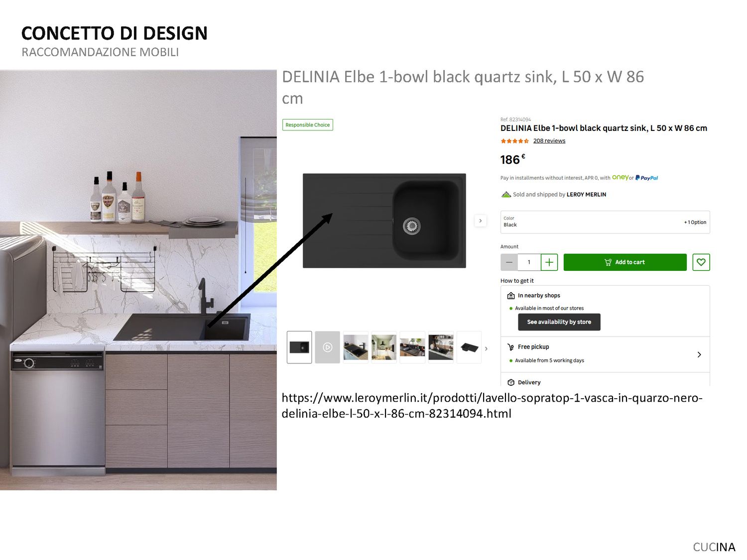747x560 pixels.
Task: Open the 208 reviews link
Action: click(x=549, y=141)
